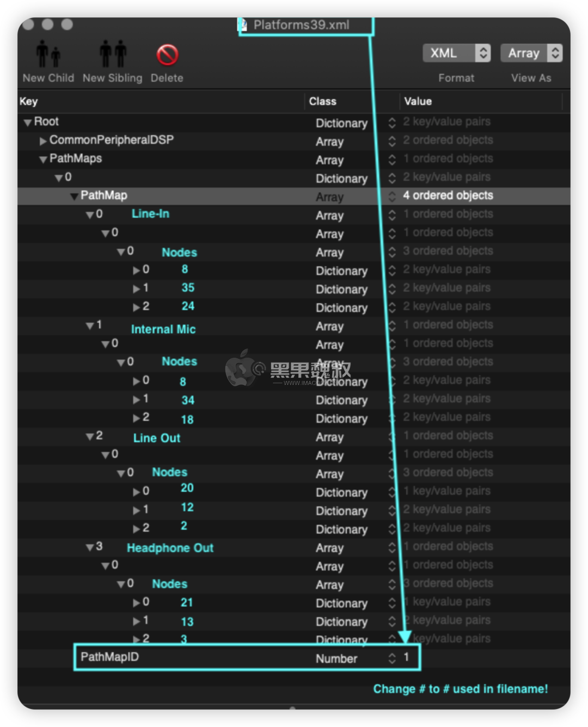The height and width of the screenshot is (727, 588).
Task: Collapse the highlighted PathMap row
Action: pos(74,196)
